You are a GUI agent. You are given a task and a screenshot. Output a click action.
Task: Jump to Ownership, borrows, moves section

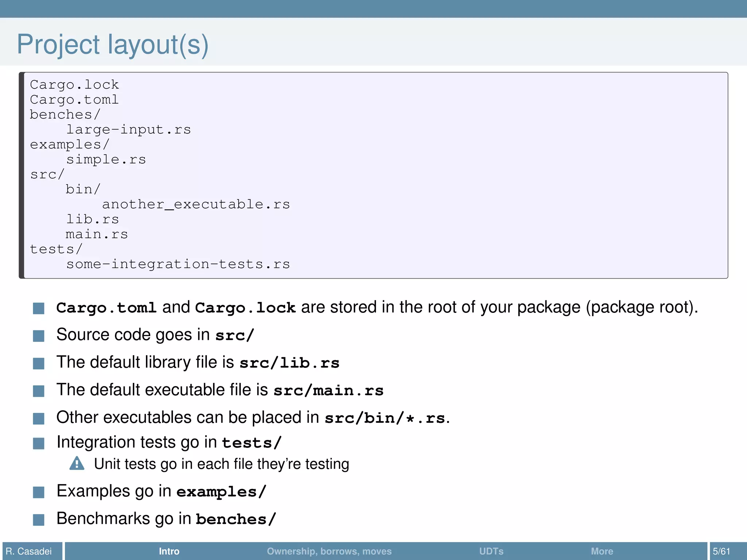click(329, 551)
